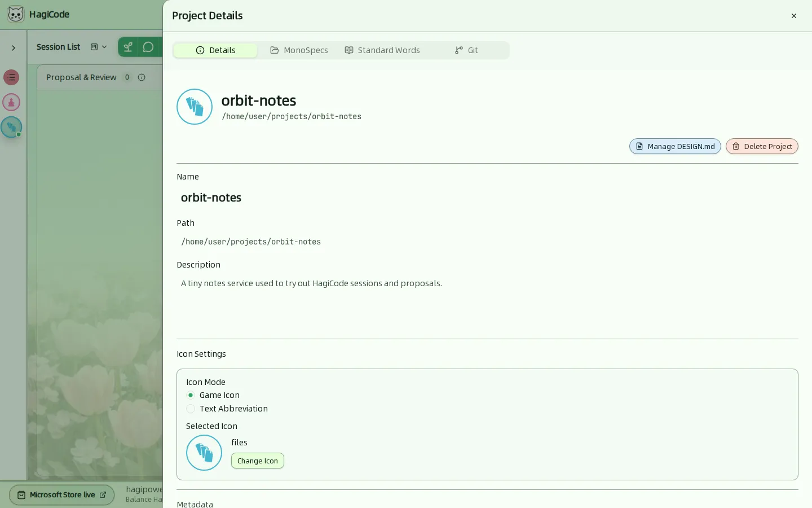Expand the left sidebar with the chevron
This screenshot has width=812, height=508.
click(x=14, y=48)
